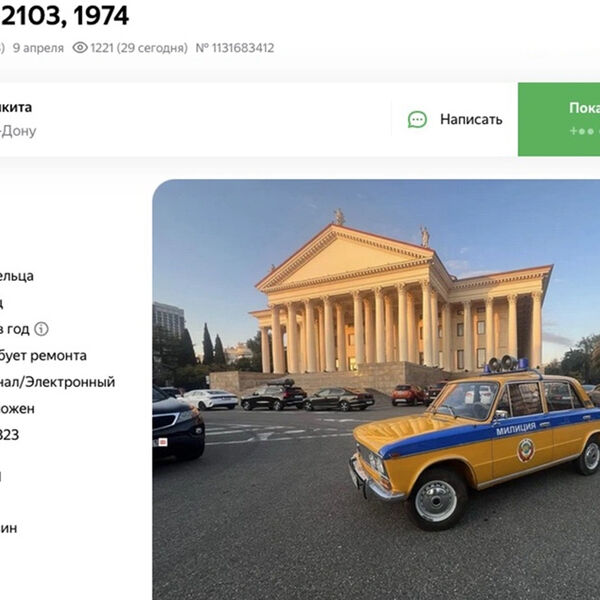Click the owners row ending in ельца

(17, 276)
